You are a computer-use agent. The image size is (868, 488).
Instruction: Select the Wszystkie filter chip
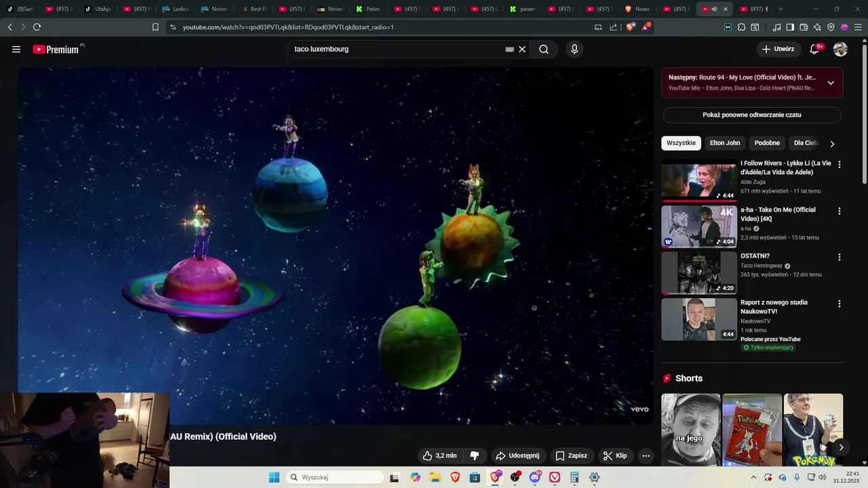click(x=681, y=143)
